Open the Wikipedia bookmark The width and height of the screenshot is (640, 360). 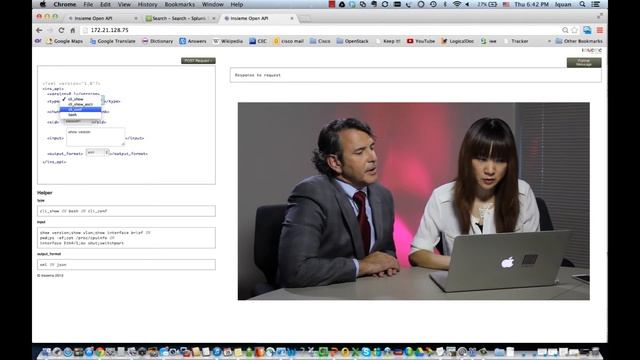pyautogui.click(x=228, y=41)
